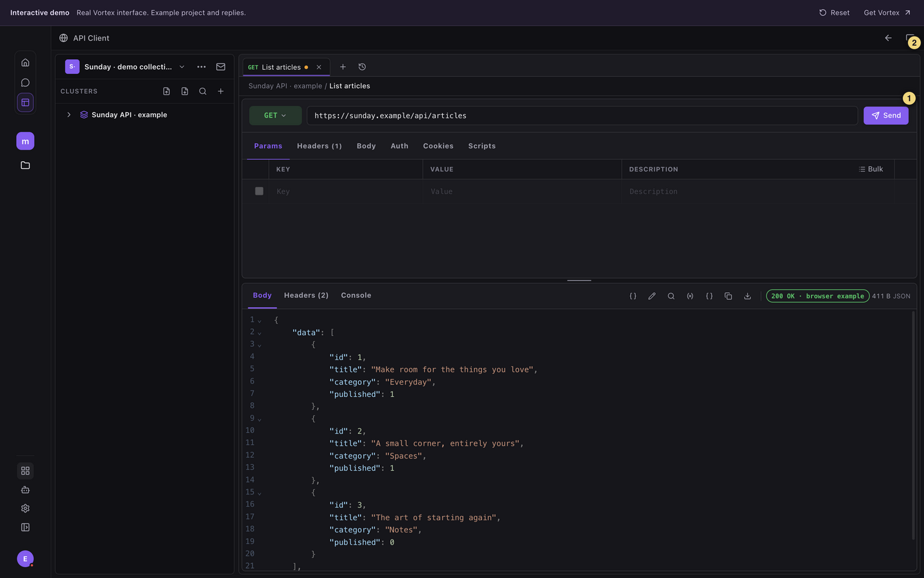The width and height of the screenshot is (924, 578).
Task: Open the chat bubble icon in sidebar
Action: click(x=25, y=82)
